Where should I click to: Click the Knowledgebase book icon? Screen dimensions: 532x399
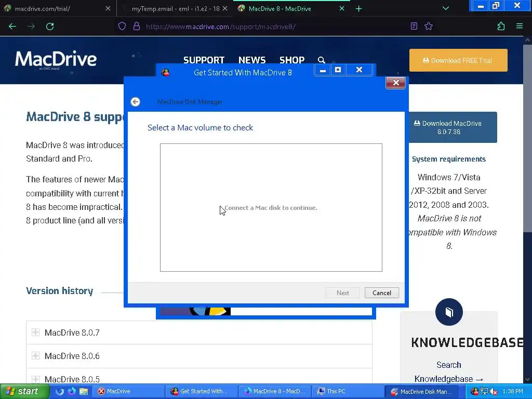point(449,312)
